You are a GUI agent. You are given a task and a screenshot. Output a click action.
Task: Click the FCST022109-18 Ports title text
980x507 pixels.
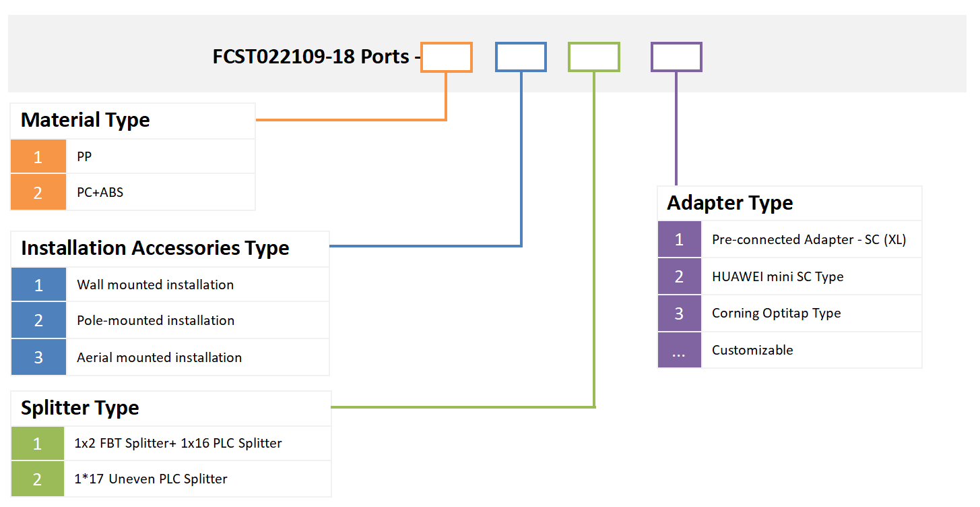tap(313, 57)
